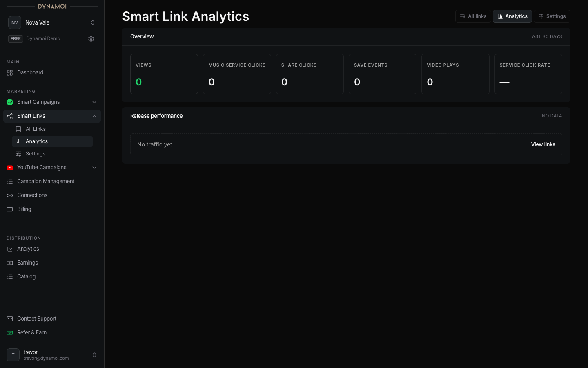This screenshot has height=368, width=588.
Task: Open the Settings tab at top right
Action: point(552,16)
